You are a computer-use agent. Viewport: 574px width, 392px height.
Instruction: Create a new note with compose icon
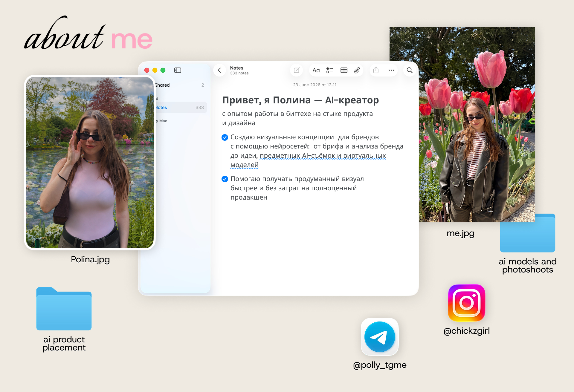(297, 70)
